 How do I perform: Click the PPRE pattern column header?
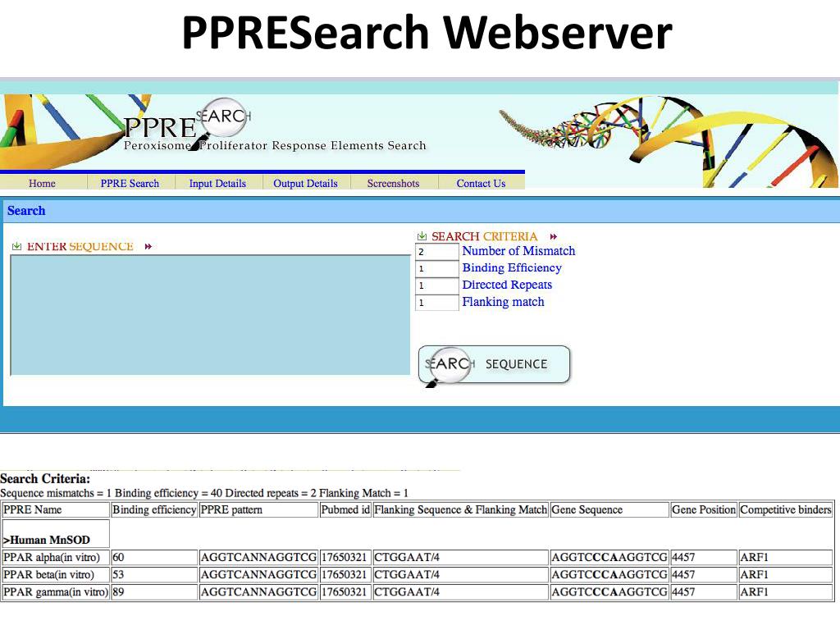click(258, 509)
